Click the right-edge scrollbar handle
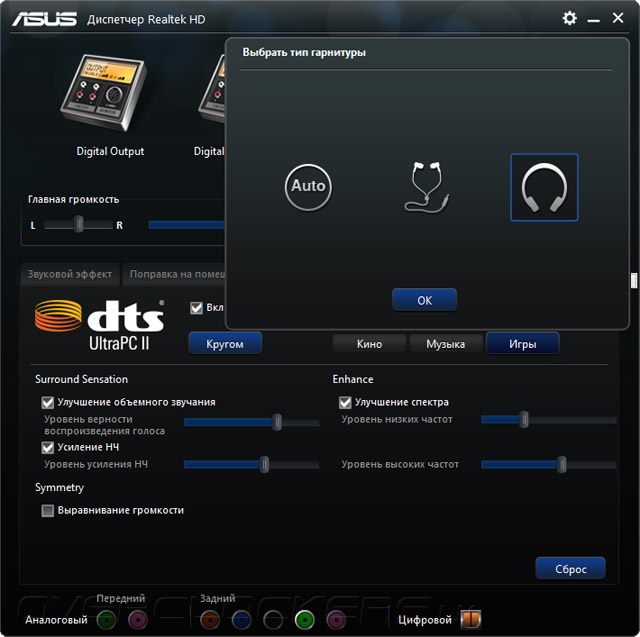 [x=633, y=280]
